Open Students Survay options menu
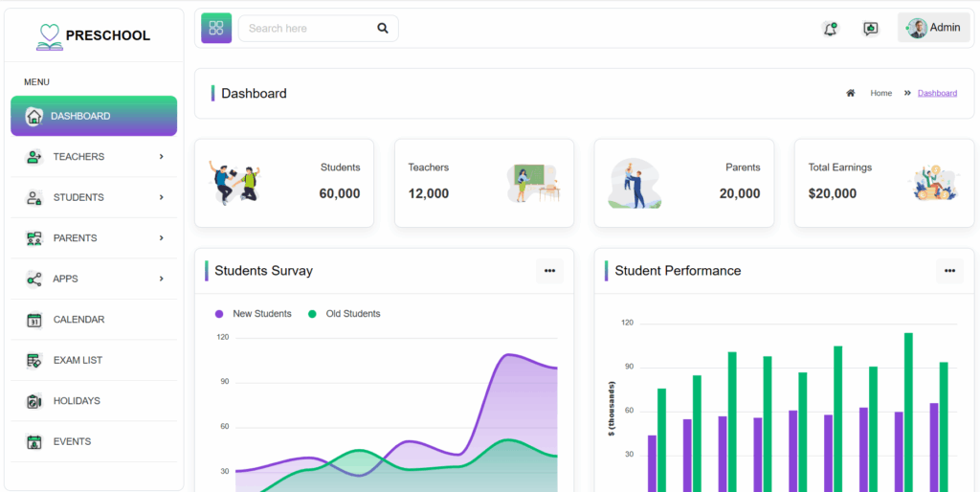 pos(549,271)
